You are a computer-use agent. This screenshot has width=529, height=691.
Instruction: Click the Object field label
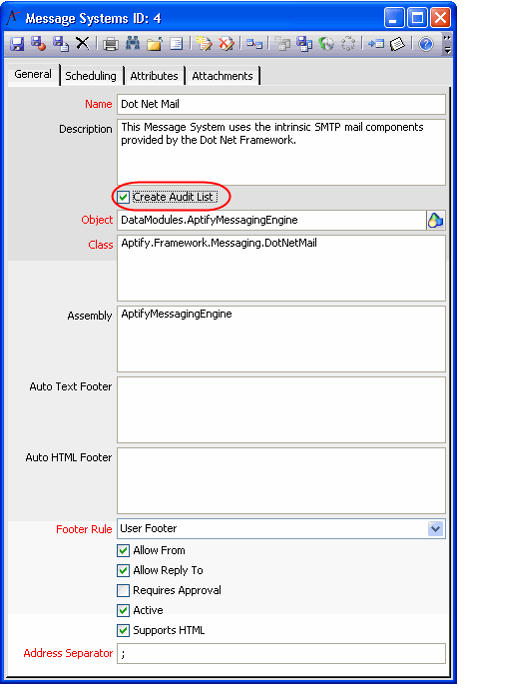97,220
